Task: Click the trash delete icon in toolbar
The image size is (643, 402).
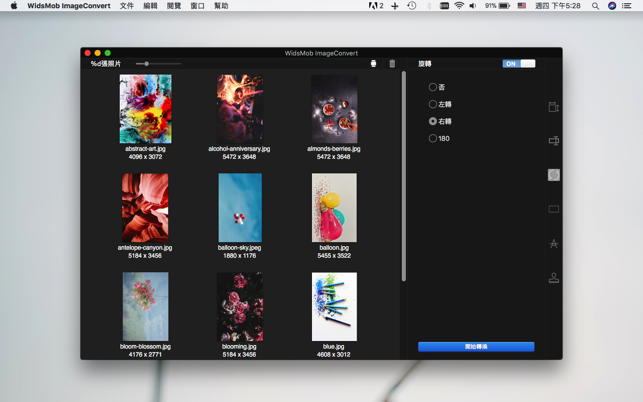Action: 392,64
